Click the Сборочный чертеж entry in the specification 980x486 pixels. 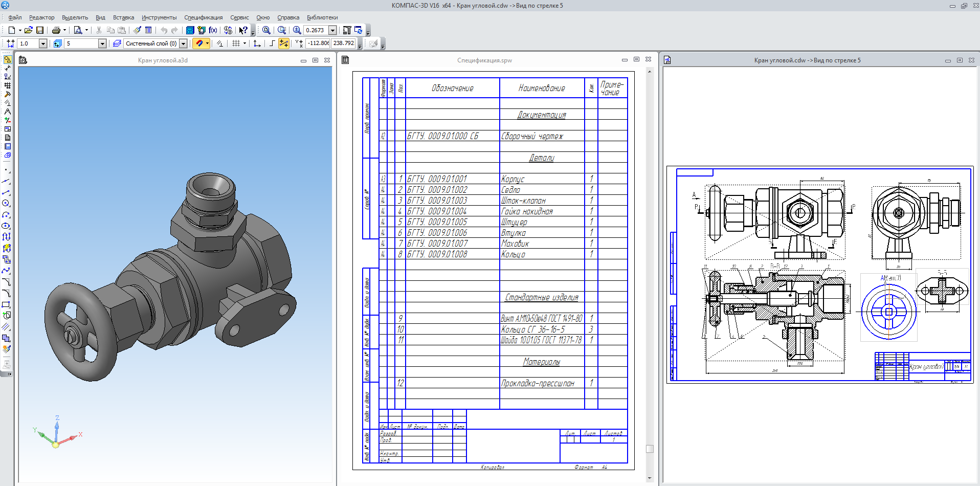coord(532,136)
